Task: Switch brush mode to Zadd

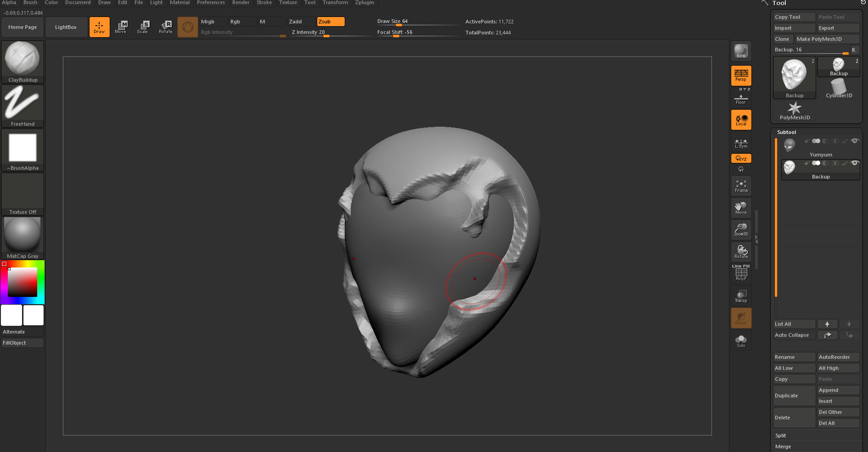Action: click(301, 22)
